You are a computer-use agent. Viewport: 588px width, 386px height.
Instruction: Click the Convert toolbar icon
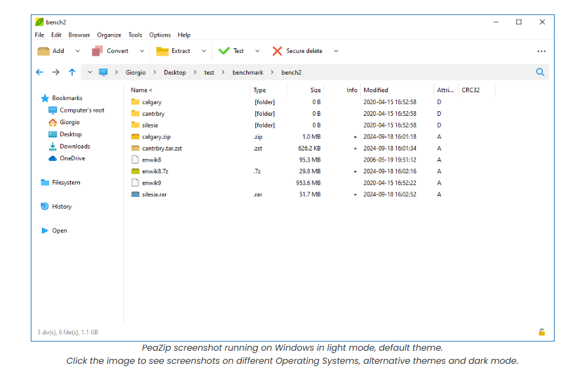coord(98,51)
